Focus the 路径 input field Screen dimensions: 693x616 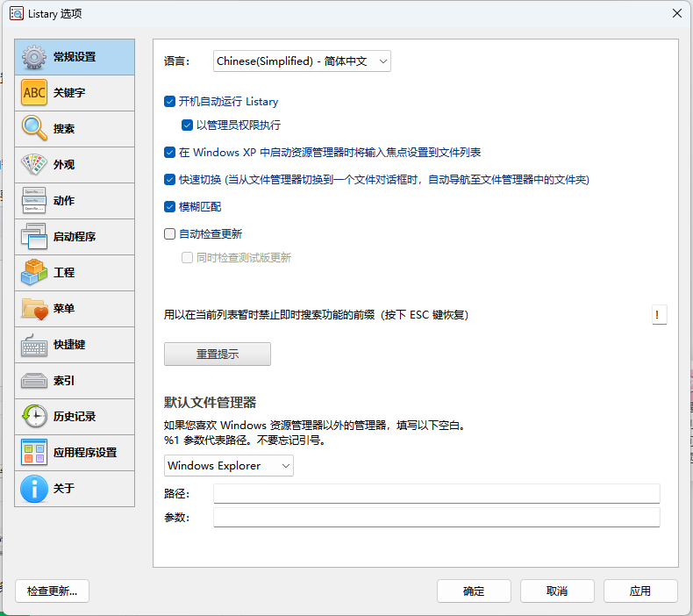[x=437, y=493]
